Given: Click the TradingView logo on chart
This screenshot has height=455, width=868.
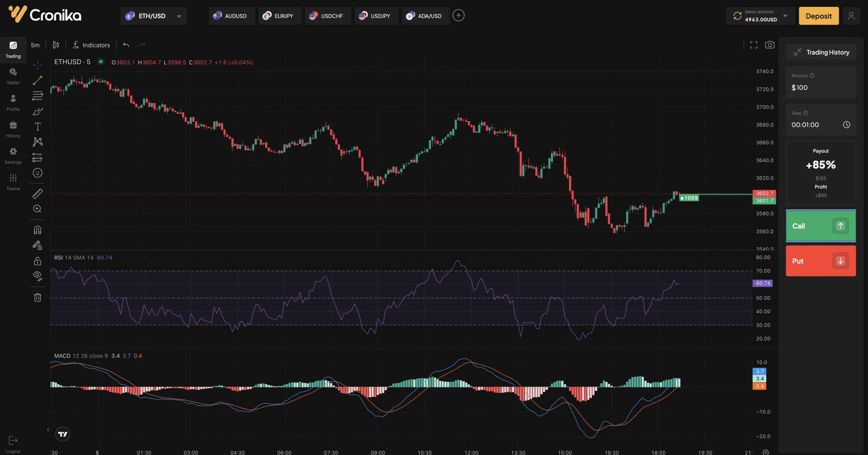Looking at the screenshot, I should point(63,434).
